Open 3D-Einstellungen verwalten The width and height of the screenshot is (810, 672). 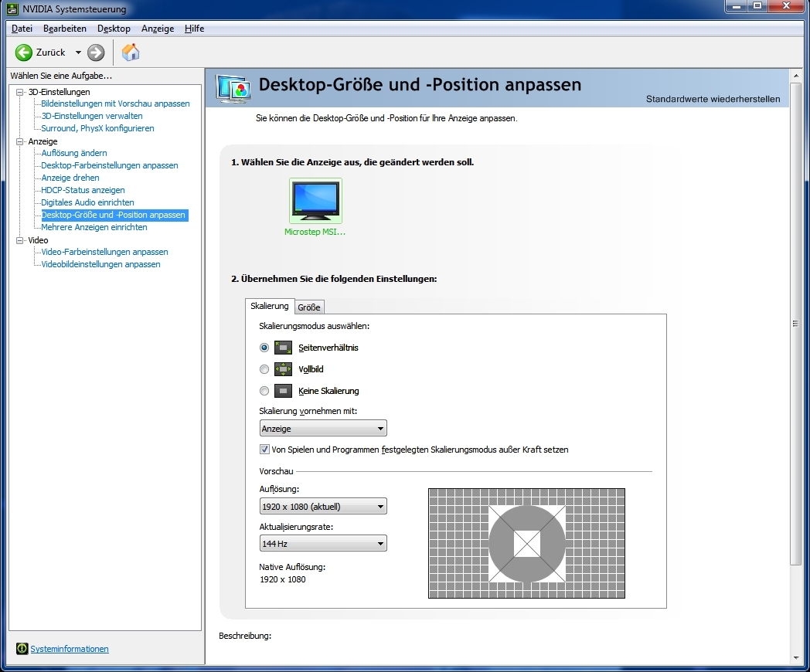92,116
